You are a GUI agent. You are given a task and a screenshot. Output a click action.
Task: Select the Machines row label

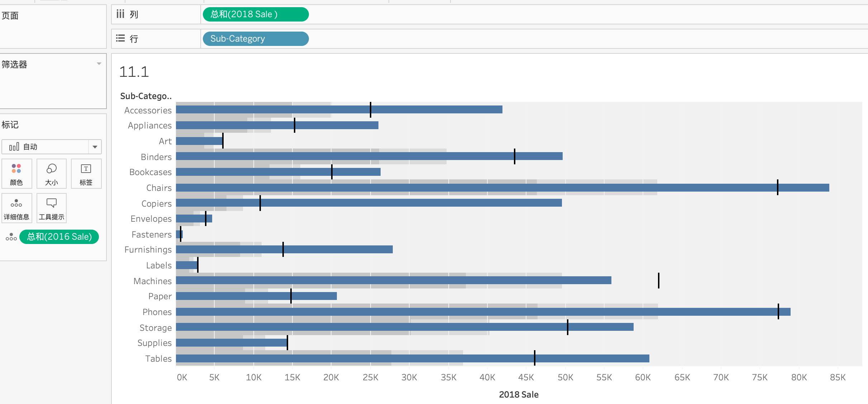pyautogui.click(x=152, y=281)
